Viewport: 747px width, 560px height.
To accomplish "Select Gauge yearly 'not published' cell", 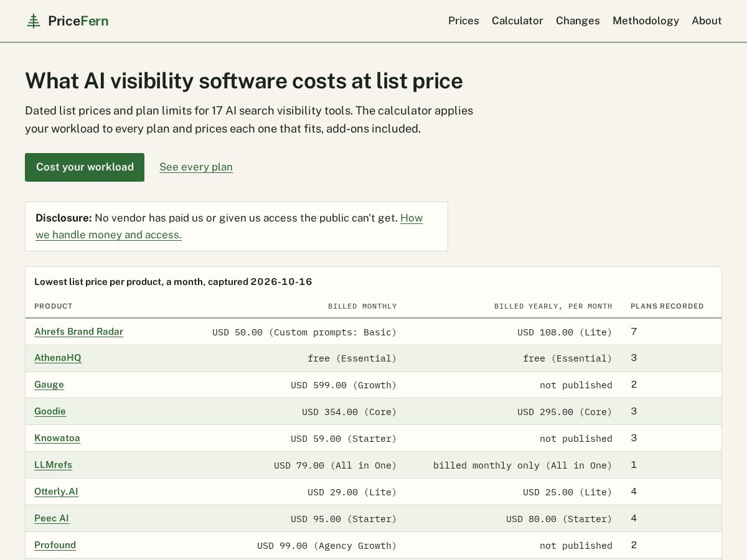I will 576,385.
